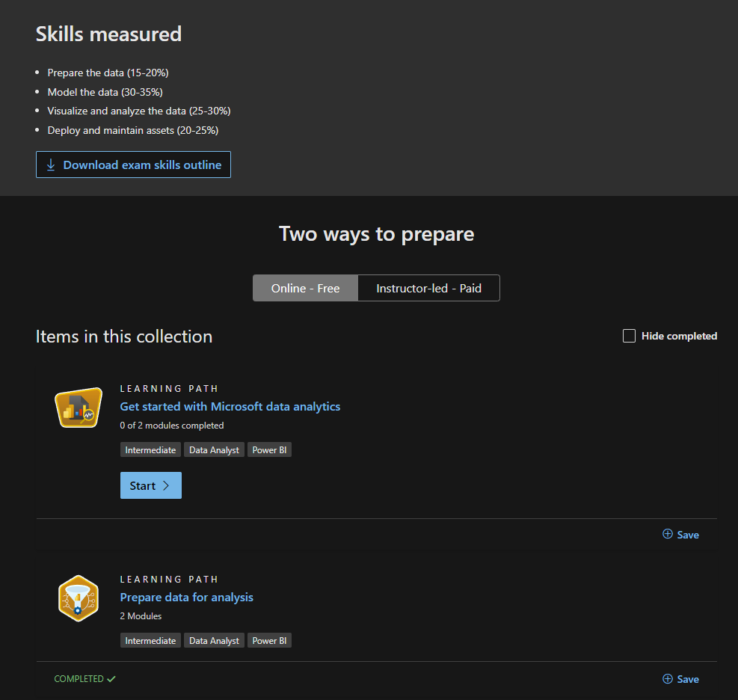Open Get started with Microsoft data analytics link
The height and width of the screenshot is (700, 738).
click(230, 406)
